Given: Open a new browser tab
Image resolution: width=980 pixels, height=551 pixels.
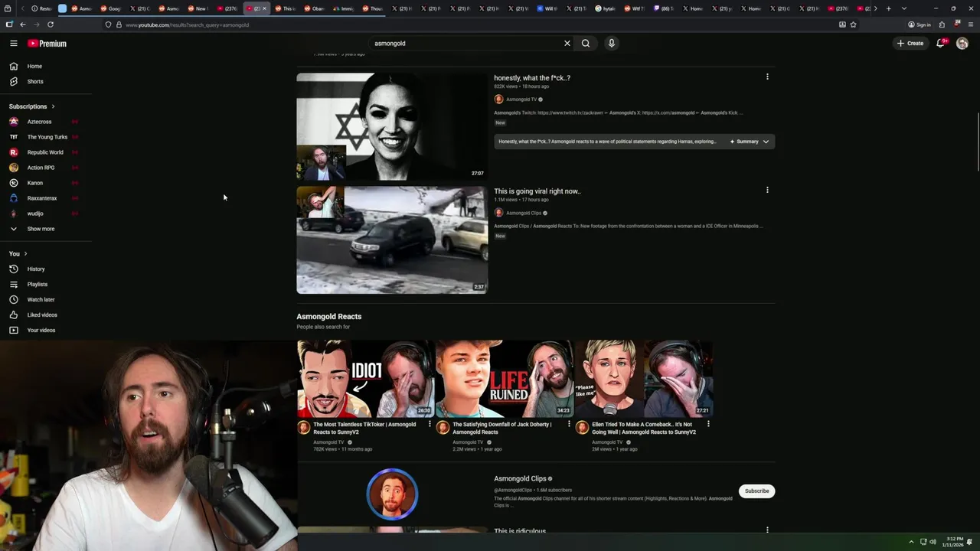Looking at the screenshot, I should 888,8.
